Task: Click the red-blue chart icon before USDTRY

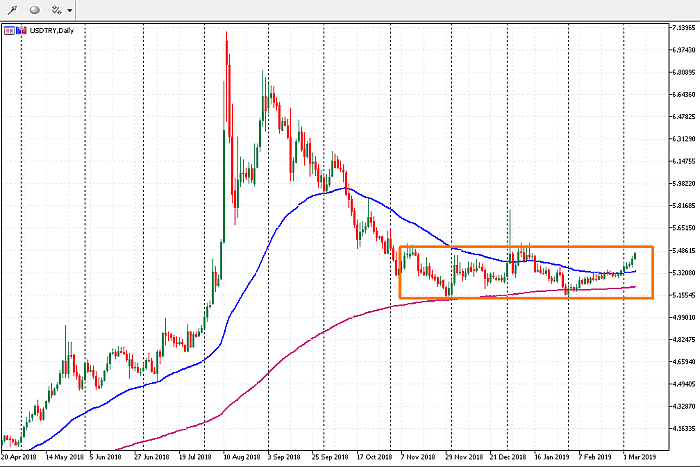Action: [x=23, y=30]
